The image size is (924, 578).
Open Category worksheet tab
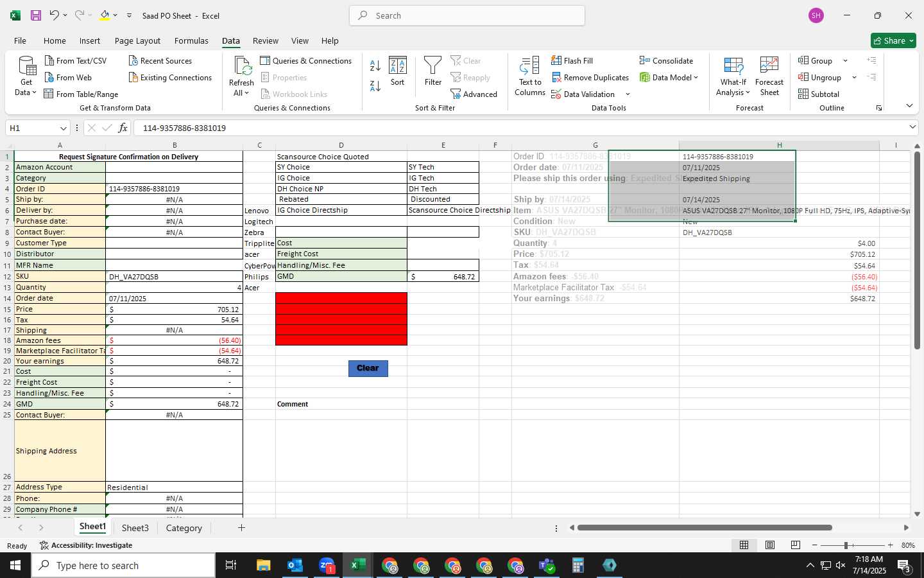pos(184,527)
